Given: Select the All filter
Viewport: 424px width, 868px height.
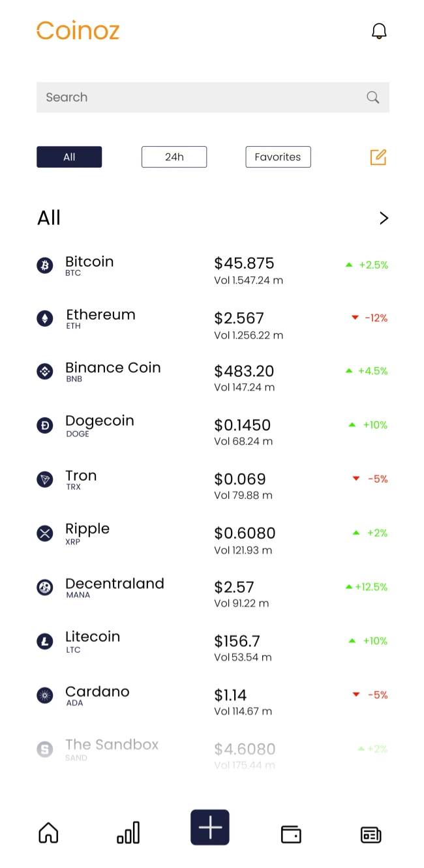Looking at the screenshot, I should (69, 157).
